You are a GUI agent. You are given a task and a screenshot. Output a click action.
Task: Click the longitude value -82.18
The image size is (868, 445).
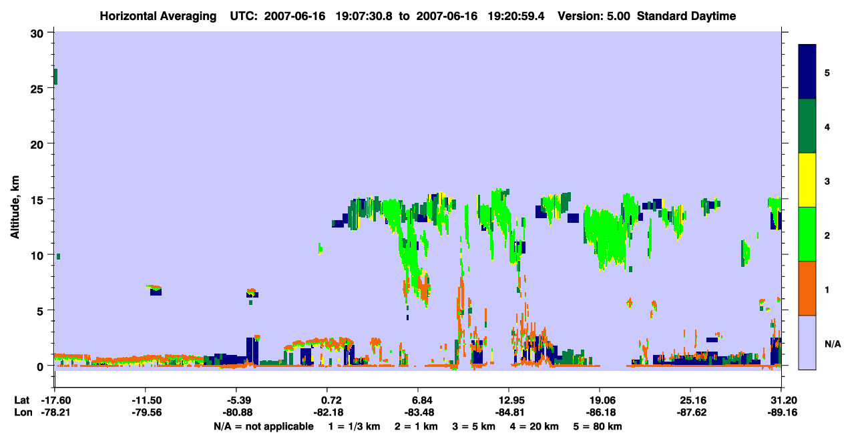click(x=328, y=413)
